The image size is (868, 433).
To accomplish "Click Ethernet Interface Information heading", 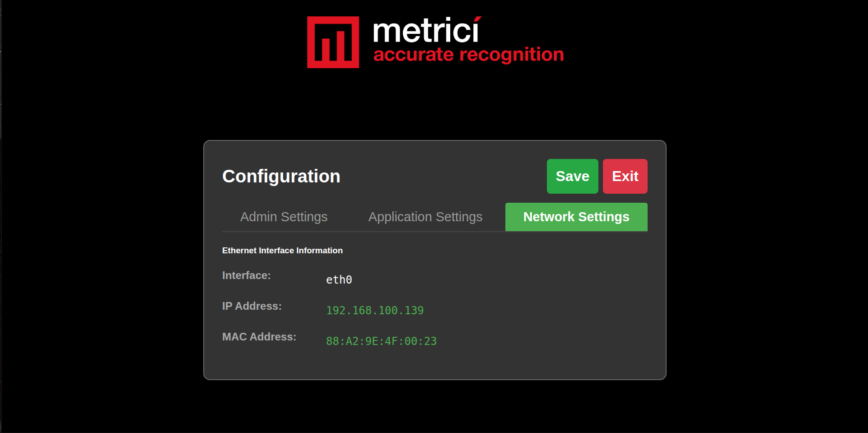I will click(282, 251).
